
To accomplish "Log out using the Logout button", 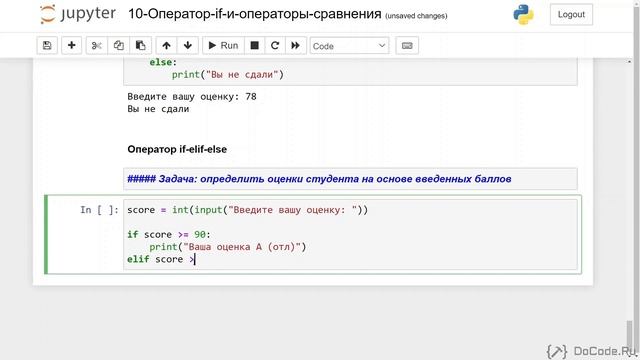I will coord(571,15).
